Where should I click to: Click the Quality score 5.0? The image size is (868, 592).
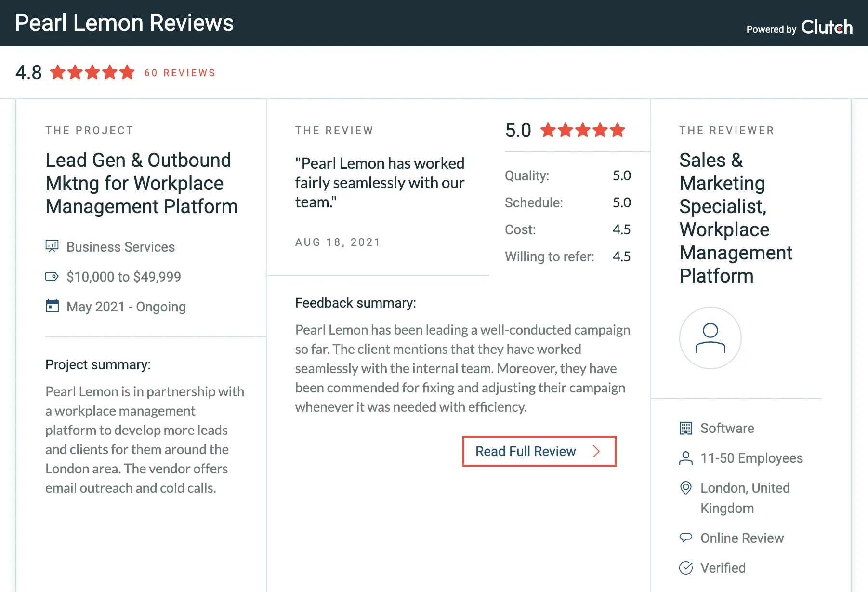[x=621, y=175]
